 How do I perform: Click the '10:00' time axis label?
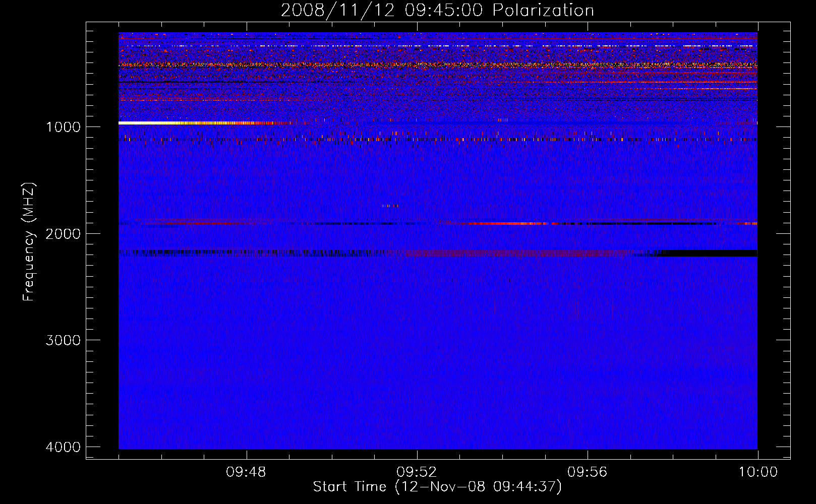758,472
